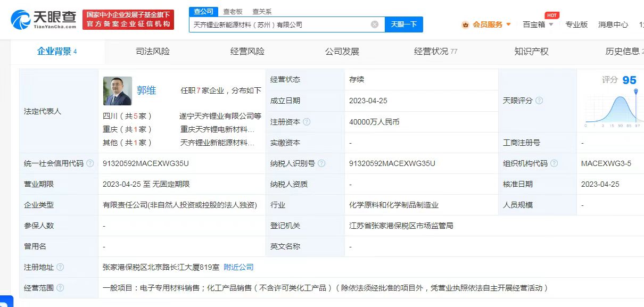Screen dimensions: 644x307
Task: Open 消息中心 in the header
Action: [x=613, y=24]
